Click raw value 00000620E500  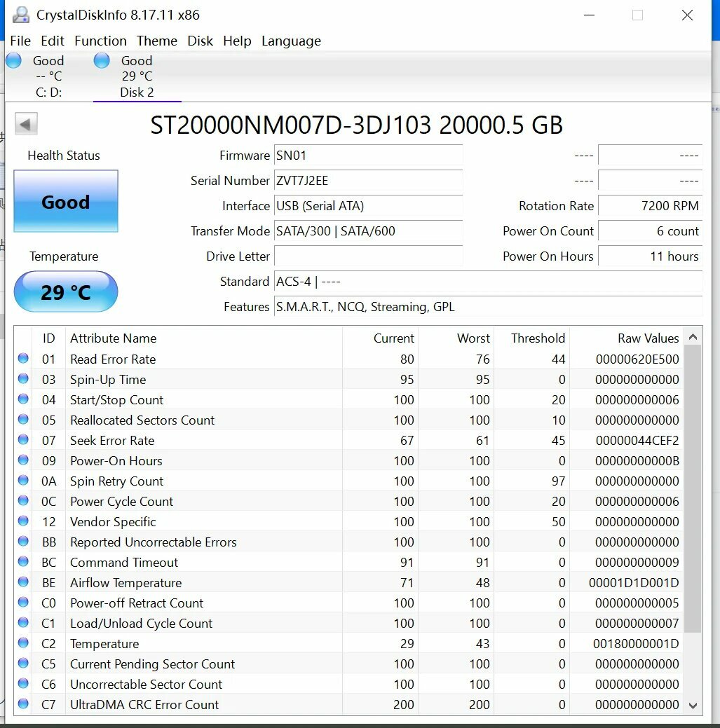coord(637,359)
